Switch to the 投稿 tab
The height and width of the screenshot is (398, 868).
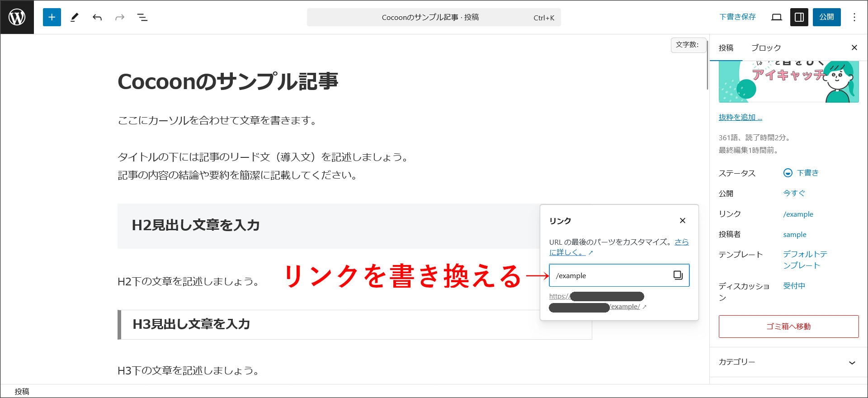[726, 48]
